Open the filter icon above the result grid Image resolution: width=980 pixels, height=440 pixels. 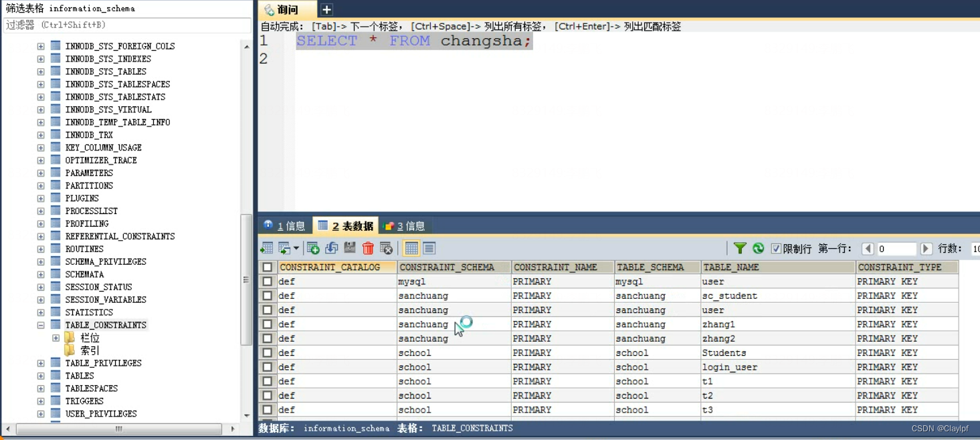coord(740,248)
